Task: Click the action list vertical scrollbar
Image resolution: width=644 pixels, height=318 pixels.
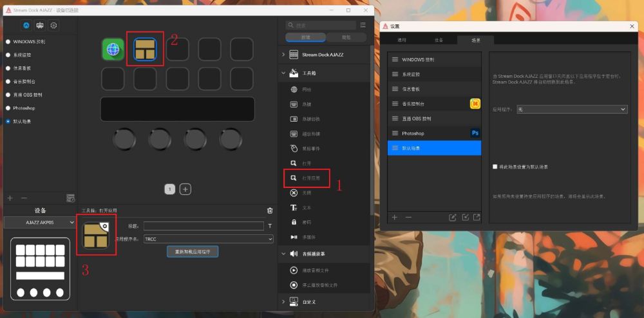Action: tap(372, 129)
